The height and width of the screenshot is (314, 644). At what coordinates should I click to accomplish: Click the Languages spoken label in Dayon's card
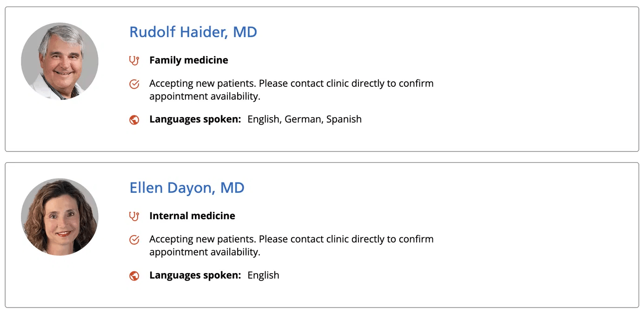pyautogui.click(x=195, y=275)
